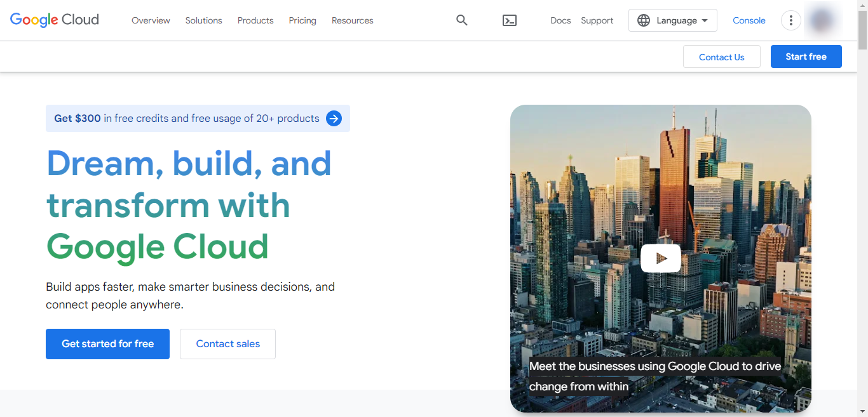868x417 pixels.
Task: Open the search magnifier icon
Action: point(462,20)
